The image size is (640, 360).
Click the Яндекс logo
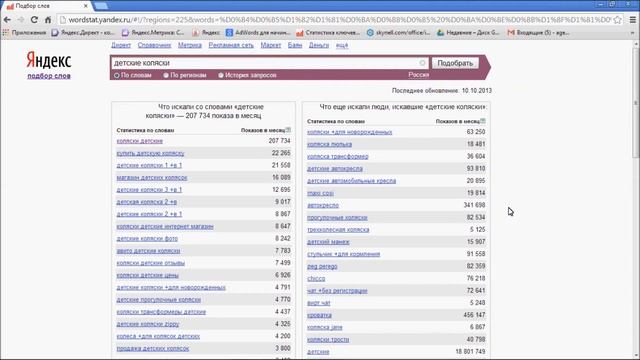point(49,60)
